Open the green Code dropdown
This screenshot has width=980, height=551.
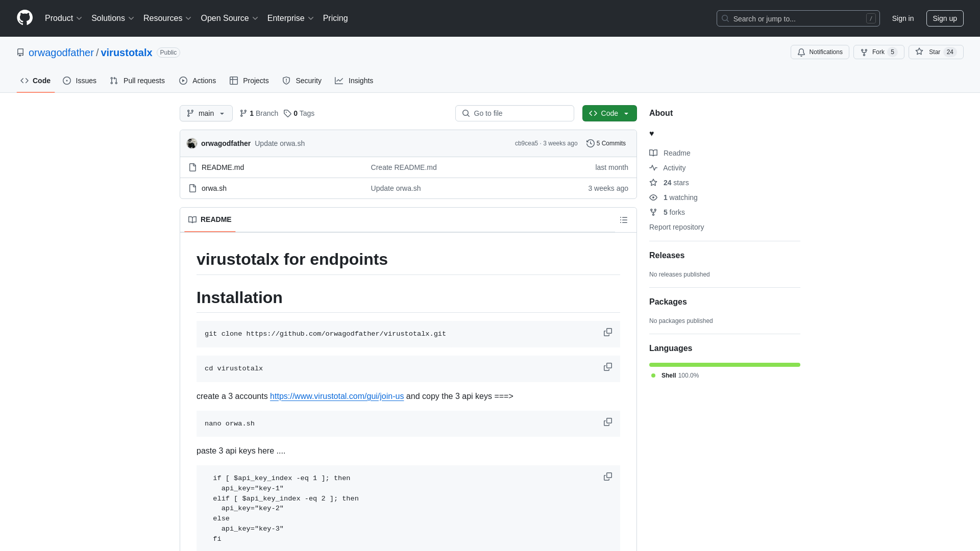pyautogui.click(x=609, y=113)
